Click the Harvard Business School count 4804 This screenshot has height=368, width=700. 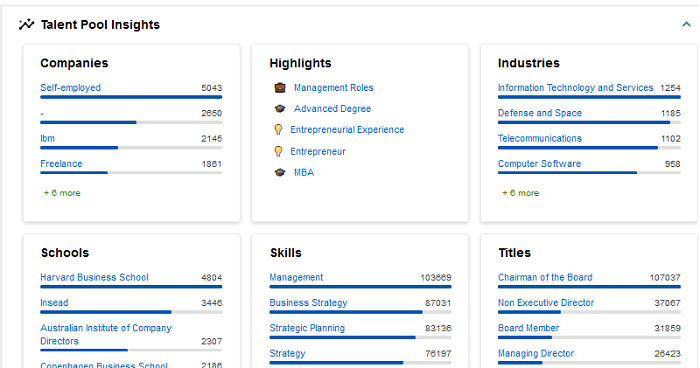pyautogui.click(x=211, y=277)
